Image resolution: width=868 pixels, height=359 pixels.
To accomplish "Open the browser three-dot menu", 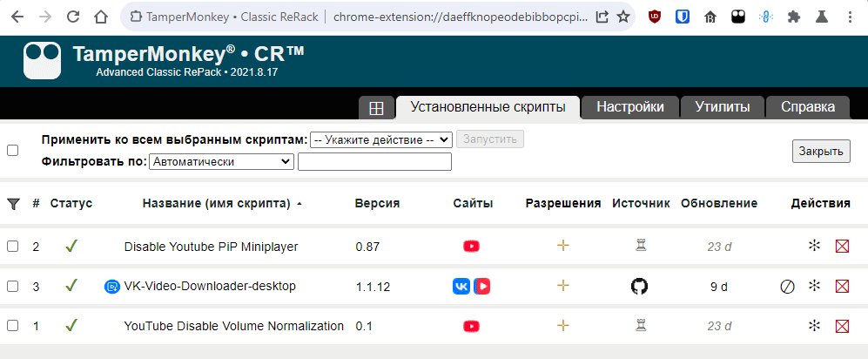I will click(851, 17).
